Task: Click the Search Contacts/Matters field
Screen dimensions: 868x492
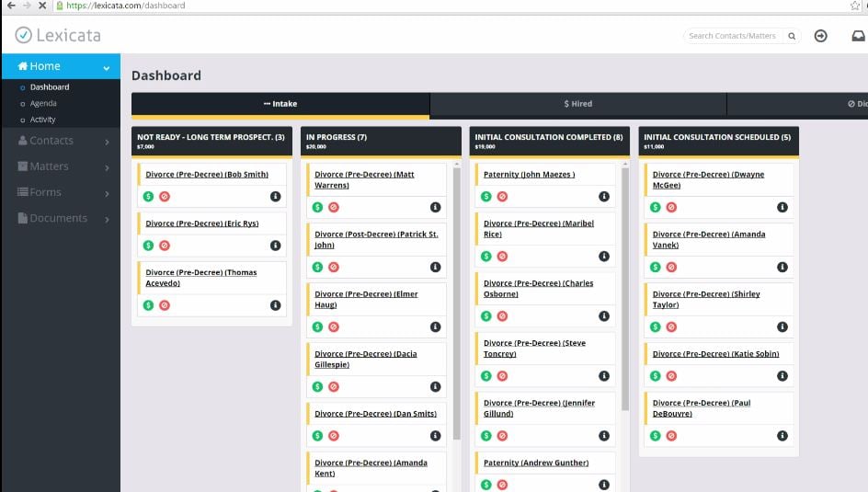Action: pyautogui.click(x=733, y=36)
